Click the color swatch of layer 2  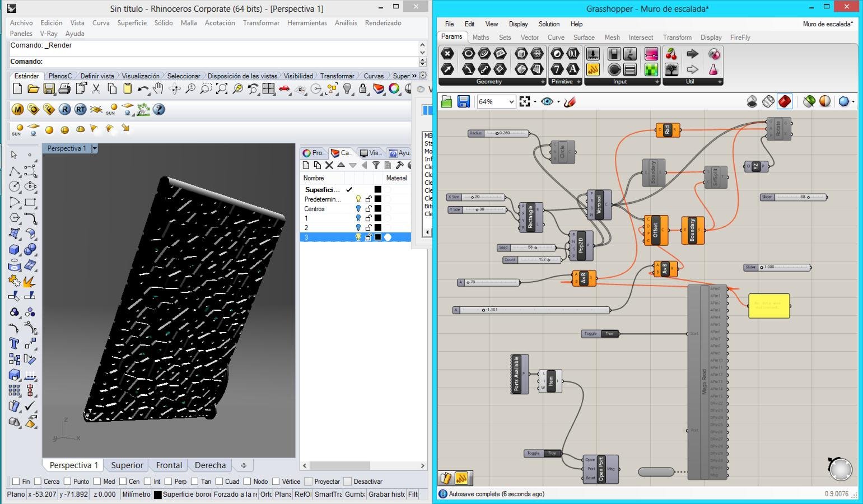pos(378,228)
